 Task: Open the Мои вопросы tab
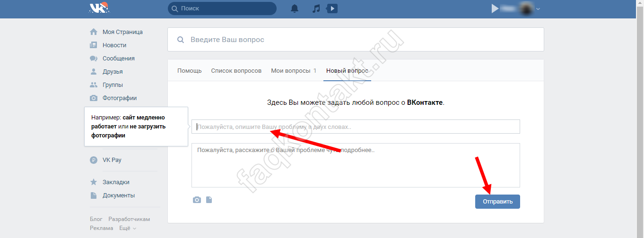tap(293, 71)
